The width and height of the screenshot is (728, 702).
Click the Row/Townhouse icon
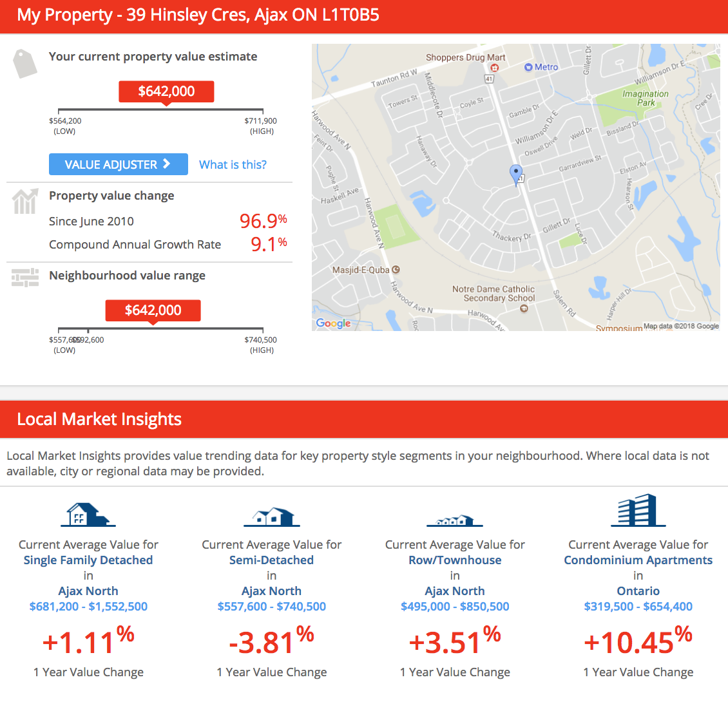coord(455,520)
